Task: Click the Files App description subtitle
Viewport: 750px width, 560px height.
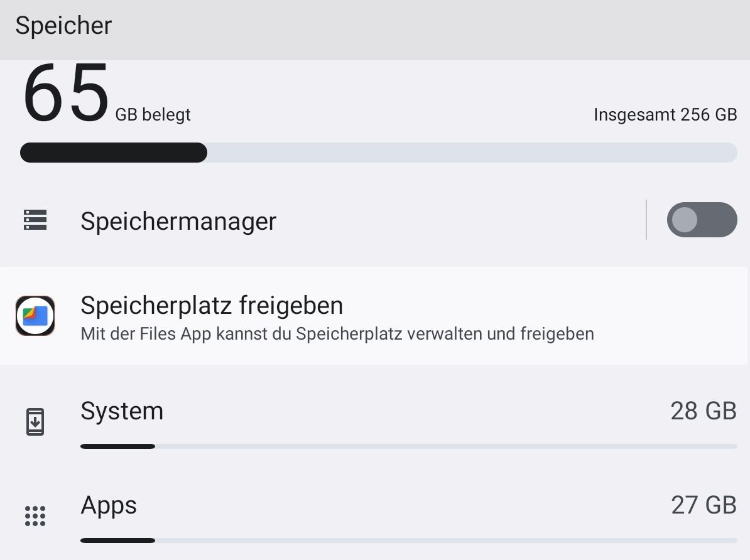Action: [x=337, y=334]
